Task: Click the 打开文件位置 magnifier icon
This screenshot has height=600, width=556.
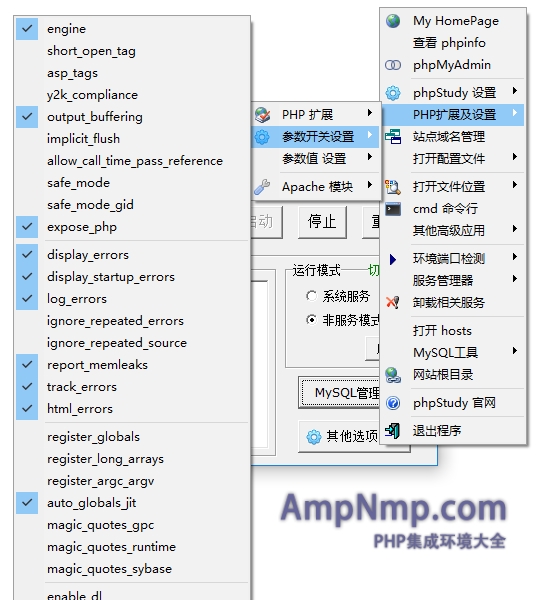Action: pyautogui.click(x=393, y=187)
